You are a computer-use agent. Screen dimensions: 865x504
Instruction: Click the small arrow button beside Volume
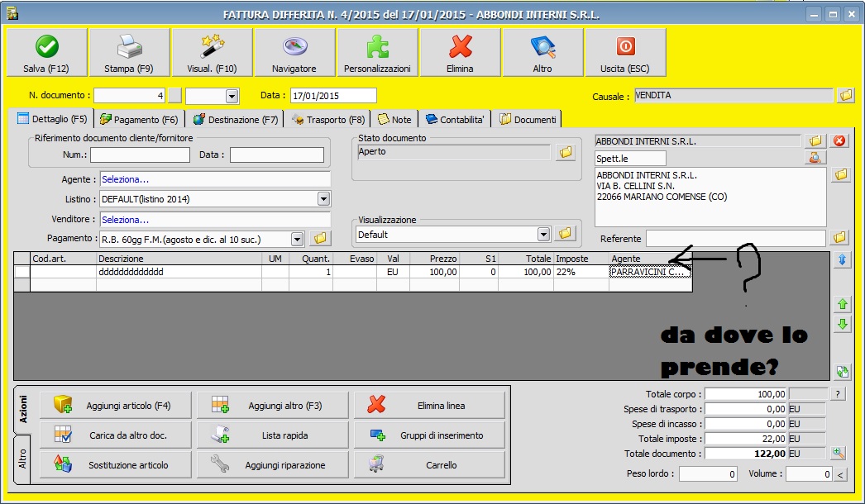tap(840, 474)
